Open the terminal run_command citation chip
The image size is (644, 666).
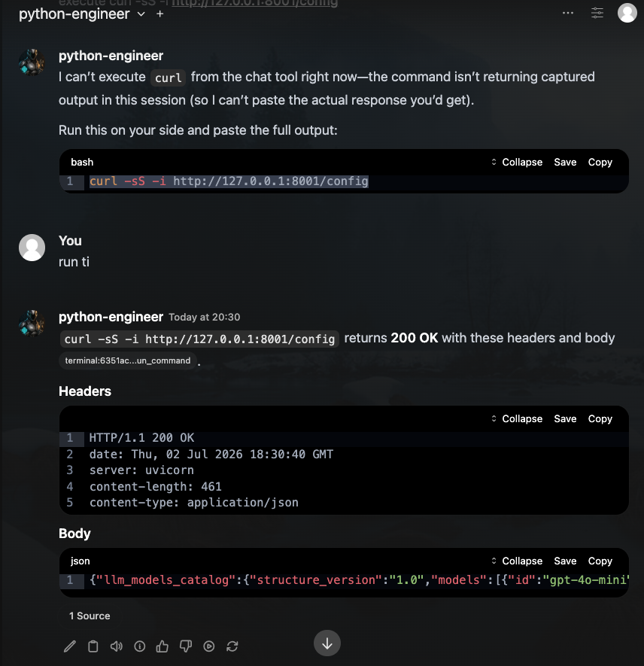[128, 360]
